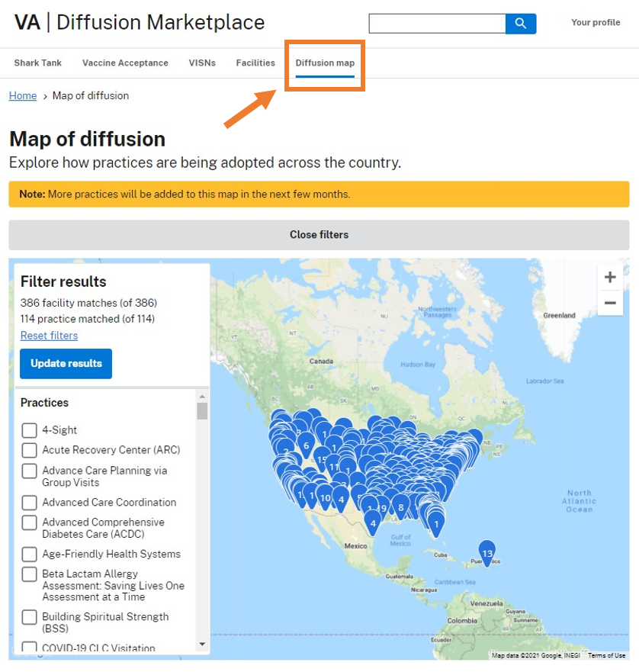
Task: Check COVID-19 CLC Visitation checkbox
Action: pyautogui.click(x=29, y=646)
